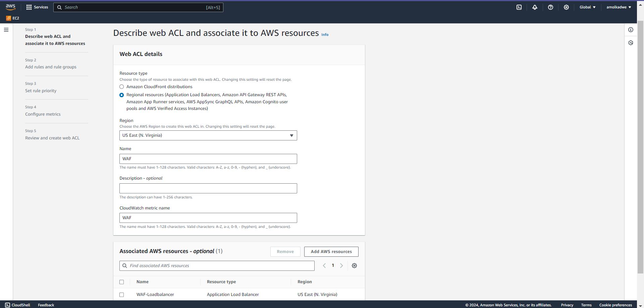Click the AWS logo home icon
644x308 pixels.
click(x=10, y=7)
